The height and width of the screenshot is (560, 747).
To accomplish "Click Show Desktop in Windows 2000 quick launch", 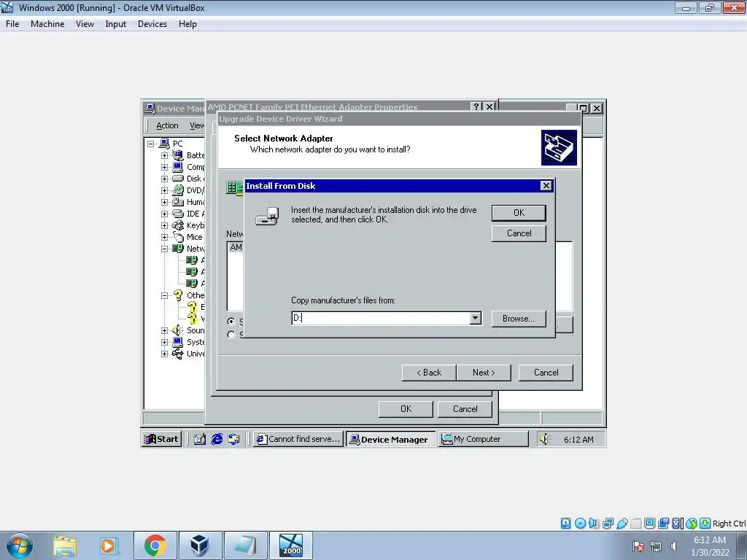I will coord(200,439).
